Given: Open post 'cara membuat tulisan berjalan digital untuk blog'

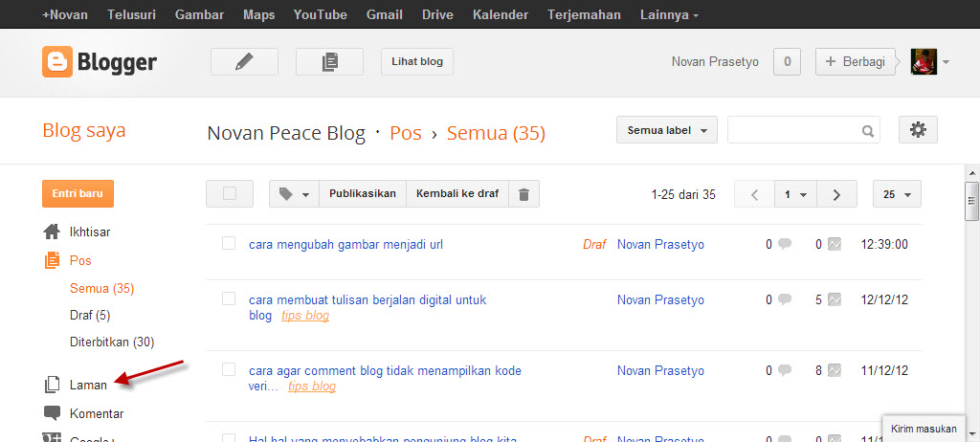Looking at the screenshot, I should 367,308.
